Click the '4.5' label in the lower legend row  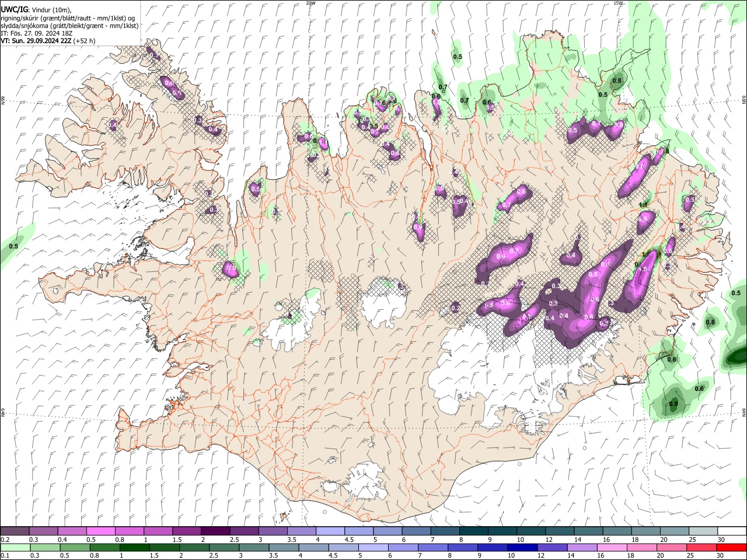333,555
